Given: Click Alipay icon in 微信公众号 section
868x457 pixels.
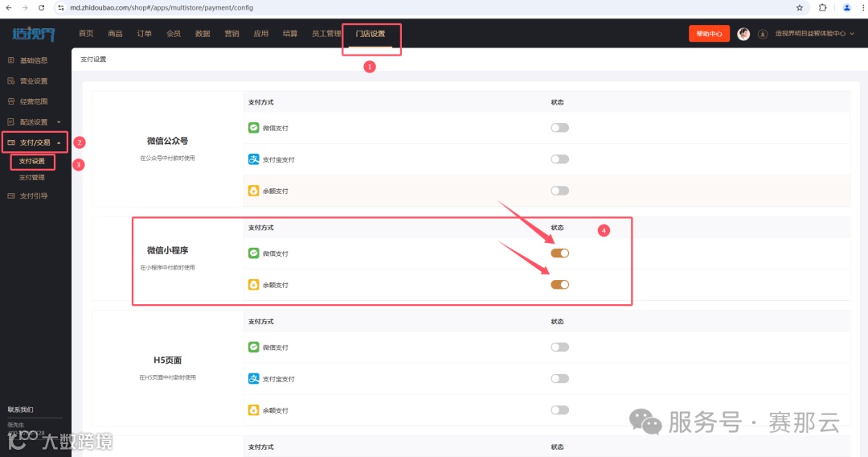Looking at the screenshot, I should click(x=253, y=159).
